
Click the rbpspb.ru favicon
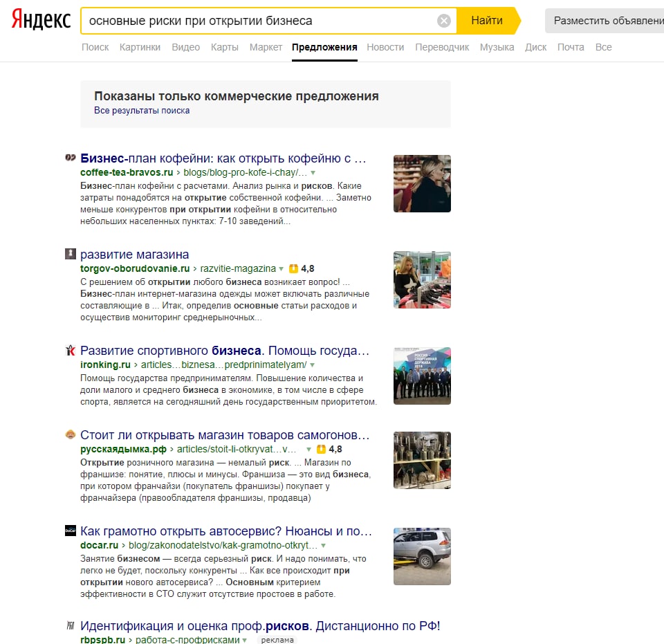pyautogui.click(x=71, y=625)
